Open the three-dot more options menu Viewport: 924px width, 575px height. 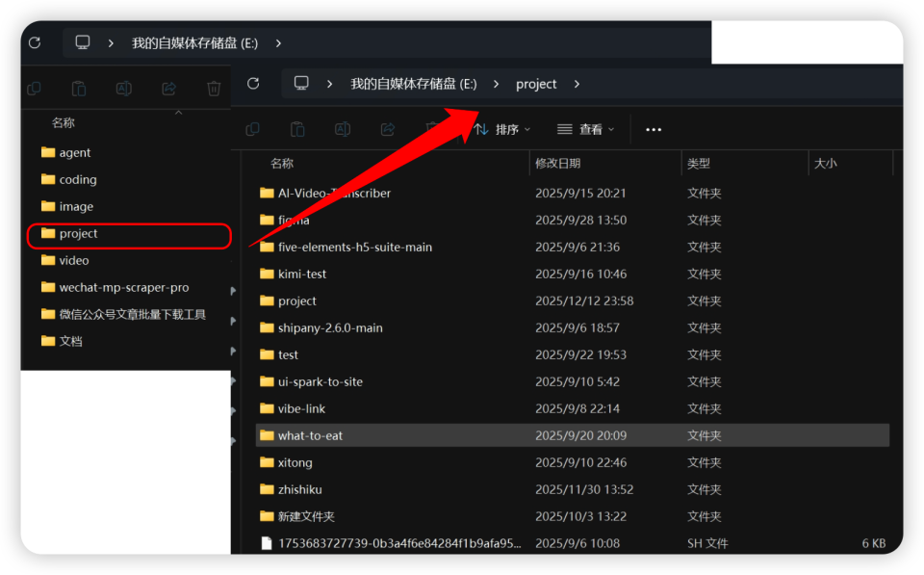654,130
